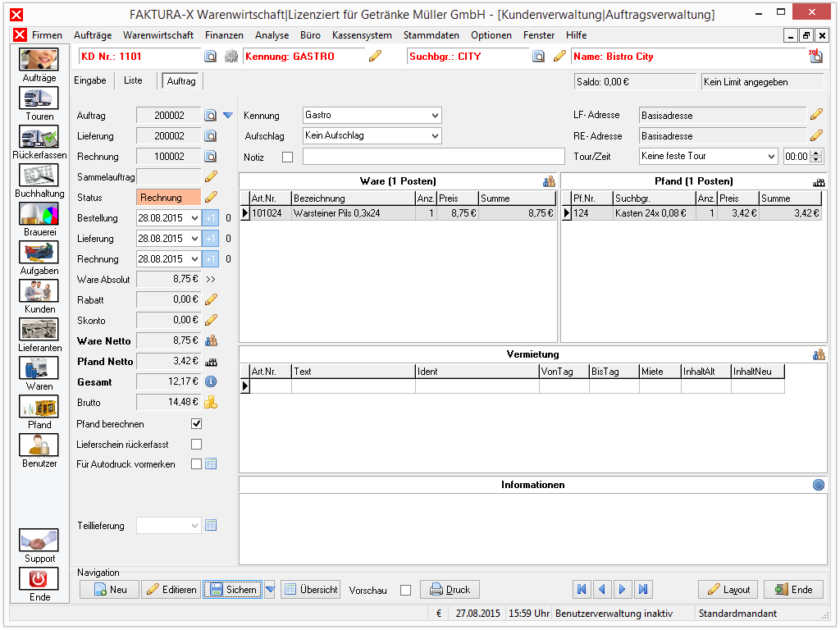Click the Druck button

coord(450,589)
